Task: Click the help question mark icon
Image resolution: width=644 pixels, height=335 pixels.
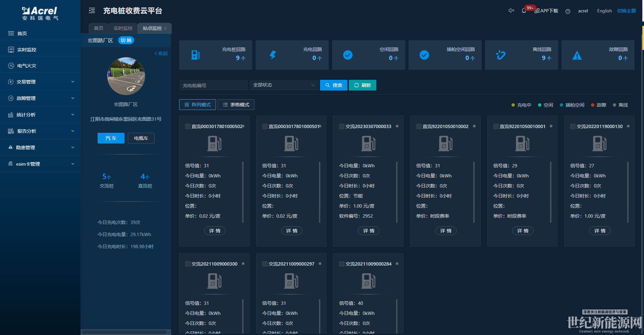Action: [568, 11]
